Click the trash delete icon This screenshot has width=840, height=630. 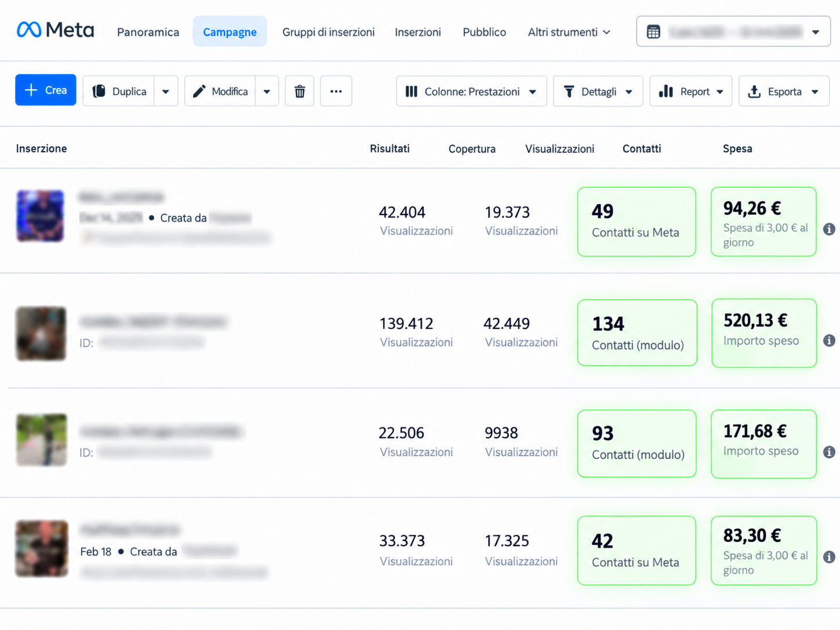[x=300, y=91]
